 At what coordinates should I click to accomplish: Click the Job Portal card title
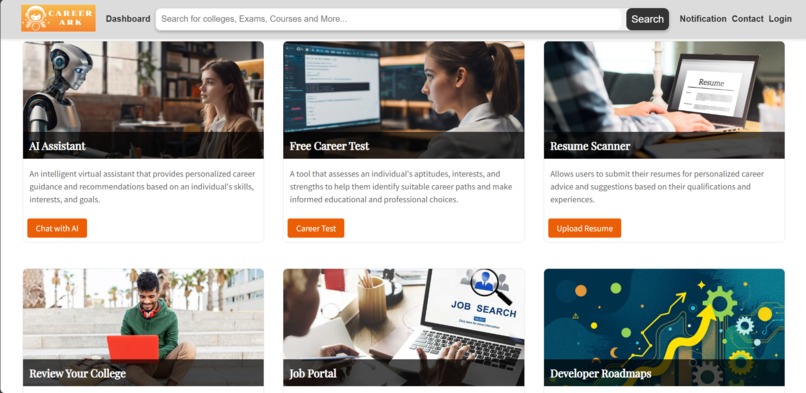(313, 373)
